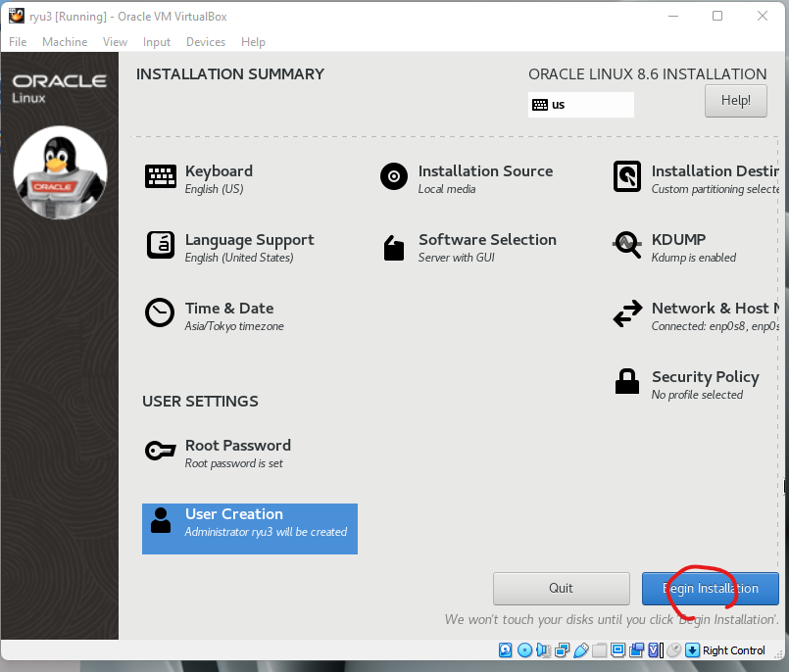Select the User Creation tile heading
Viewport: 789px width, 672px height.
(x=234, y=514)
